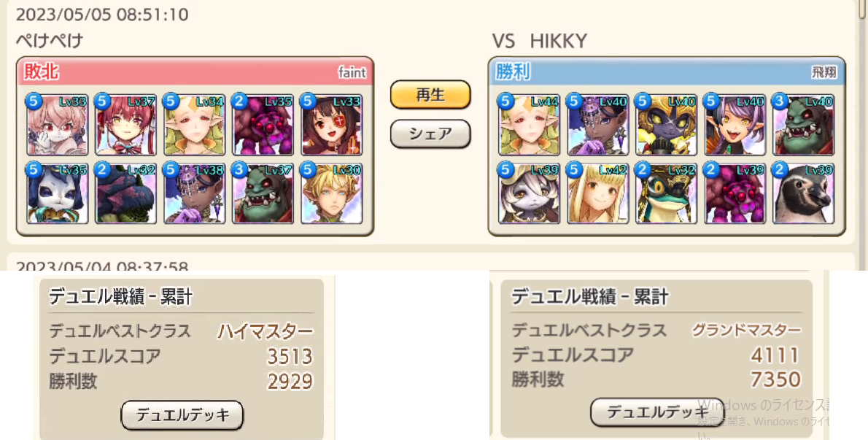Click the Lv35 purple spider in the losing deck
The height and width of the screenshot is (440, 868).
pos(263,125)
